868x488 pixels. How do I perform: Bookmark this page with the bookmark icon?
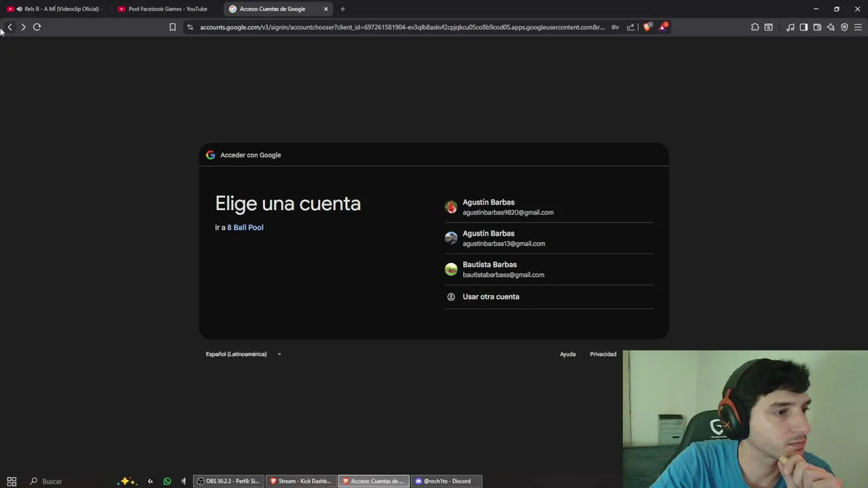(172, 27)
